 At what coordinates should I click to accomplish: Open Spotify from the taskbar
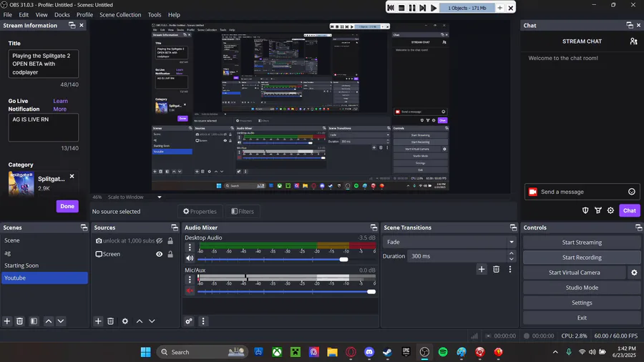coord(443,352)
